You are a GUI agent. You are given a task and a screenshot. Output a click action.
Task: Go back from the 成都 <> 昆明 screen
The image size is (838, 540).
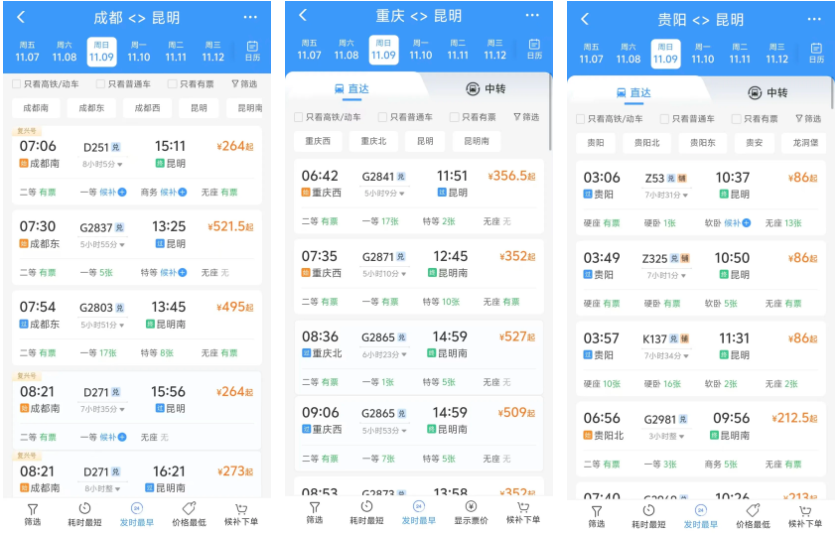[x=21, y=18]
